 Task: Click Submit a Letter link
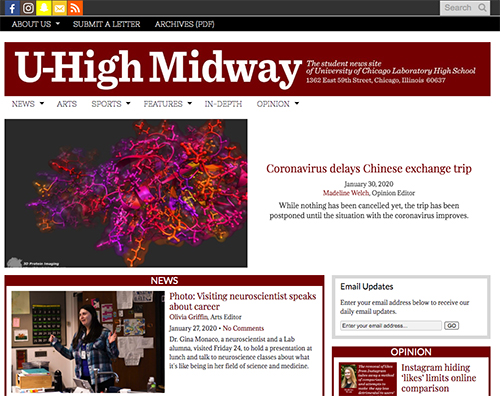(107, 24)
